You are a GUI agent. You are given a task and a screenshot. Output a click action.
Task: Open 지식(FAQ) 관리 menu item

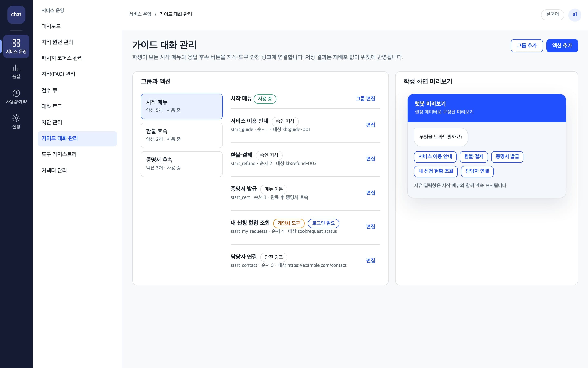click(x=77, y=74)
